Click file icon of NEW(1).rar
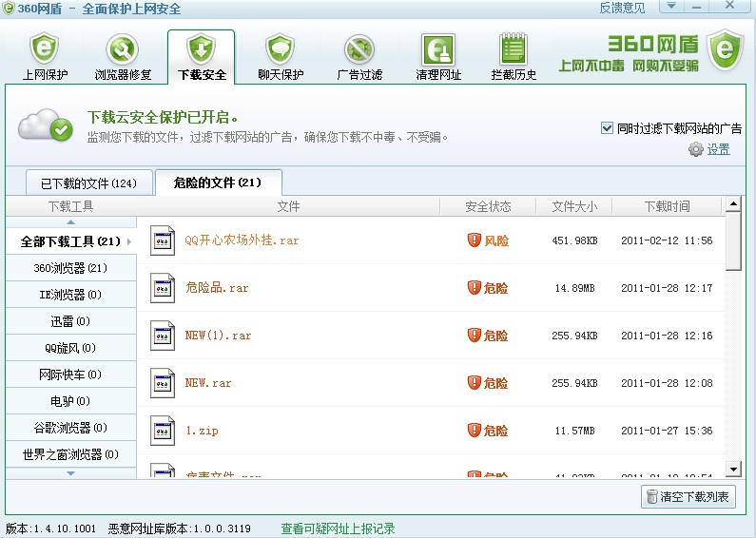The image size is (756, 538). pos(163,336)
